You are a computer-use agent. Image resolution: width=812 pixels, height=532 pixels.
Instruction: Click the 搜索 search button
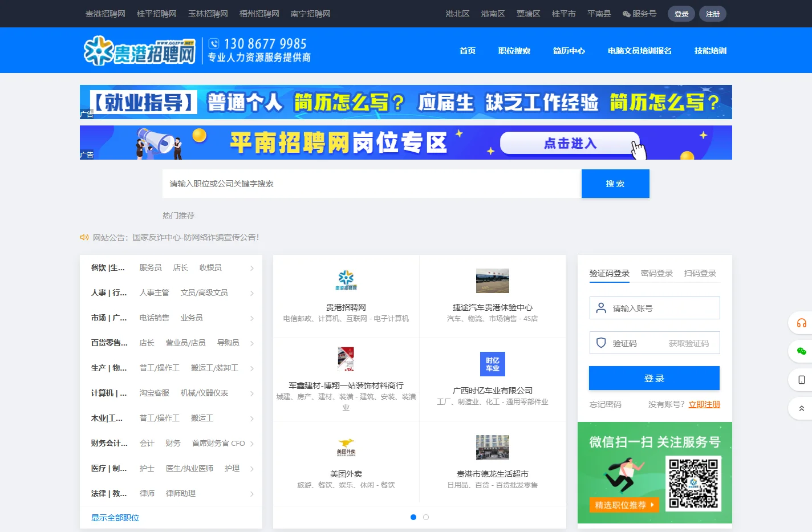coord(615,184)
